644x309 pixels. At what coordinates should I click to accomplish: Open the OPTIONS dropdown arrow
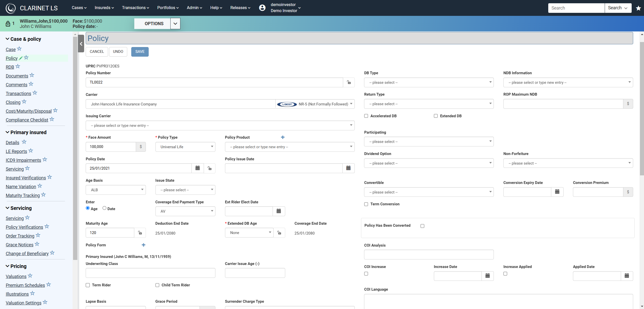point(175,24)
